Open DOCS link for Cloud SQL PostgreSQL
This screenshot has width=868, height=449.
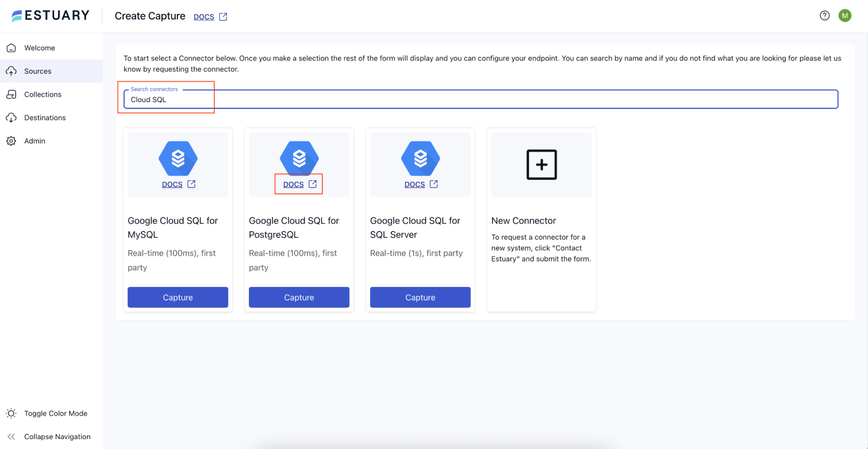(x=294, y=185)
